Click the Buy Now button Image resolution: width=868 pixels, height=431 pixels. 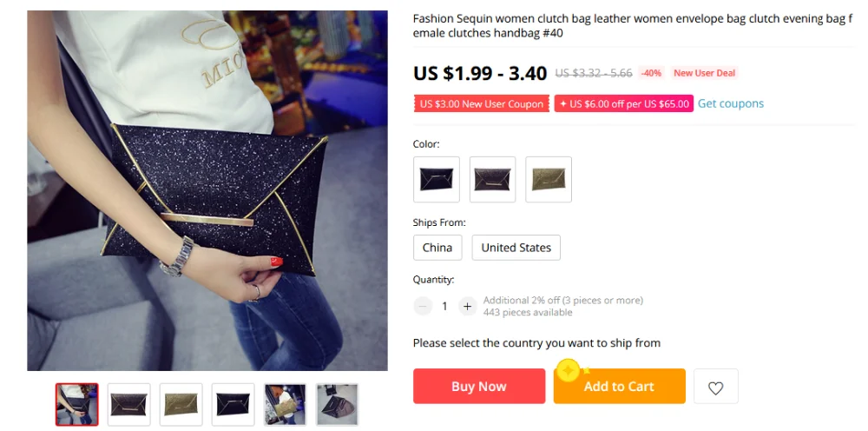(x=479, y=386)
